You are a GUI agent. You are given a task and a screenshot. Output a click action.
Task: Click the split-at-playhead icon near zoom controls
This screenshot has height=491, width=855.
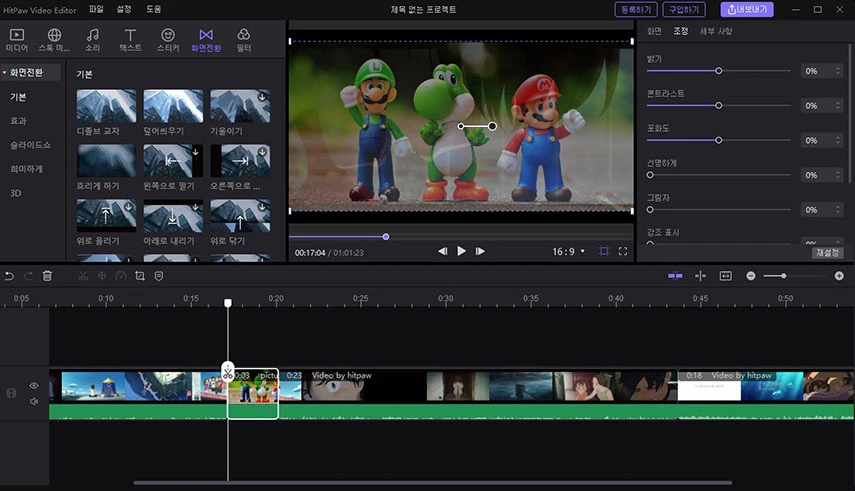[x=701, y=276]
